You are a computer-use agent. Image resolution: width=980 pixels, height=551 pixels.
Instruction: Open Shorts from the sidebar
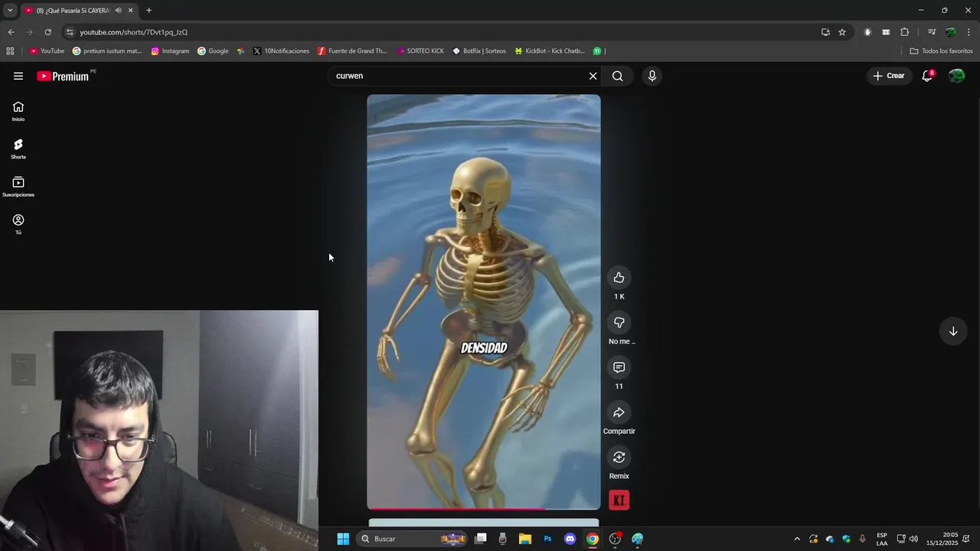[18, 149]
